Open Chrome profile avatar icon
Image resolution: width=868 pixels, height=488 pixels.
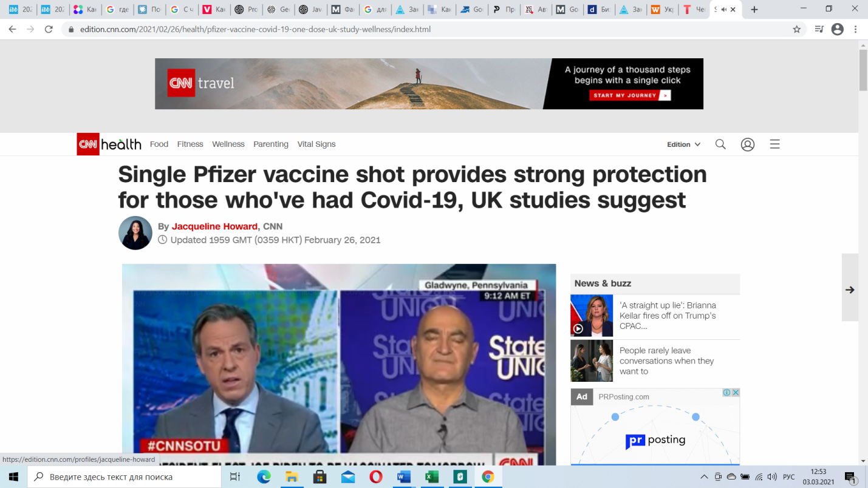pos(838,29)
